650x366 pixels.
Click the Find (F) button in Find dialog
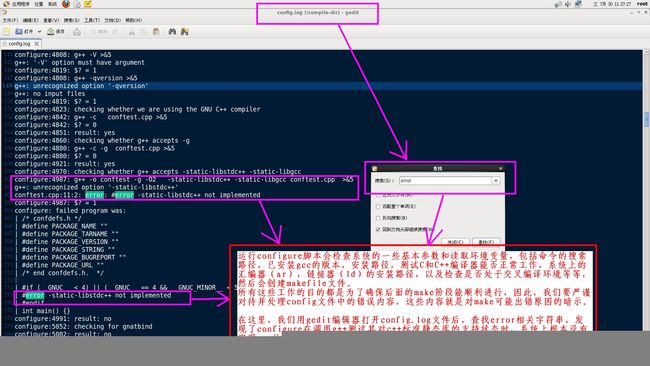coord(486,242)
